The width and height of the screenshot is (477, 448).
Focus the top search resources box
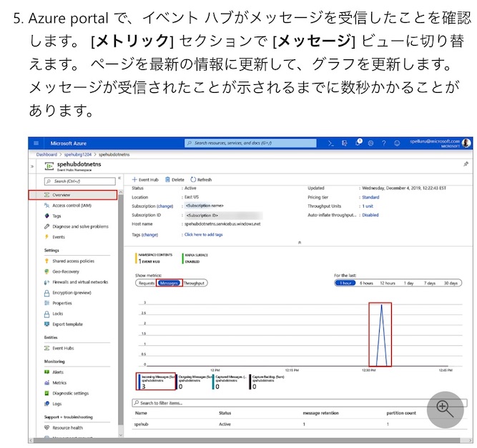[x=250, y=143]
